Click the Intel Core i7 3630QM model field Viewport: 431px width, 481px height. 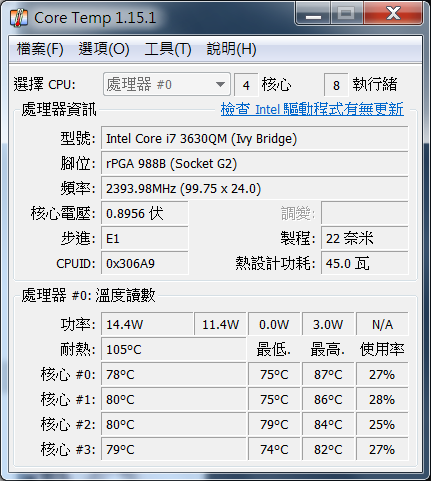pyautogui.click(x=255, y=138)
